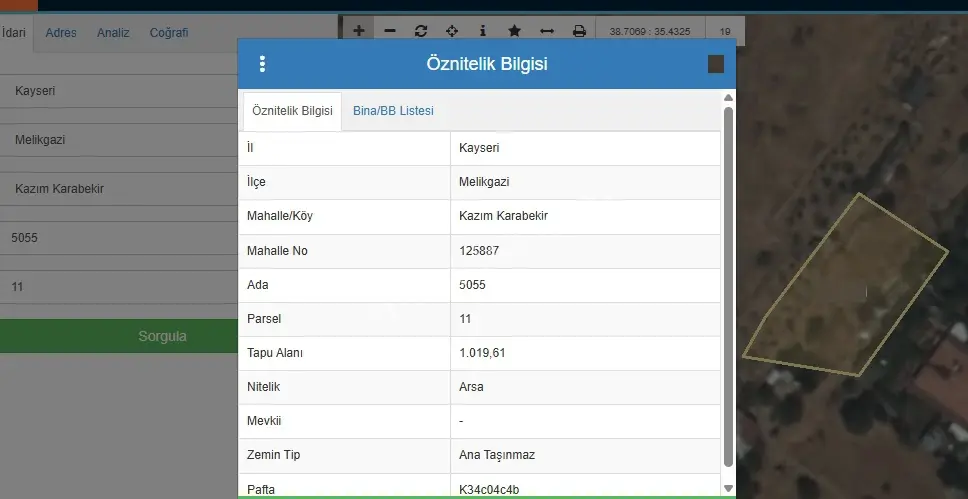The height and width of the screenshot is (499, 968).
Task: Refresh the map view
Action: [x=421, y=30]
